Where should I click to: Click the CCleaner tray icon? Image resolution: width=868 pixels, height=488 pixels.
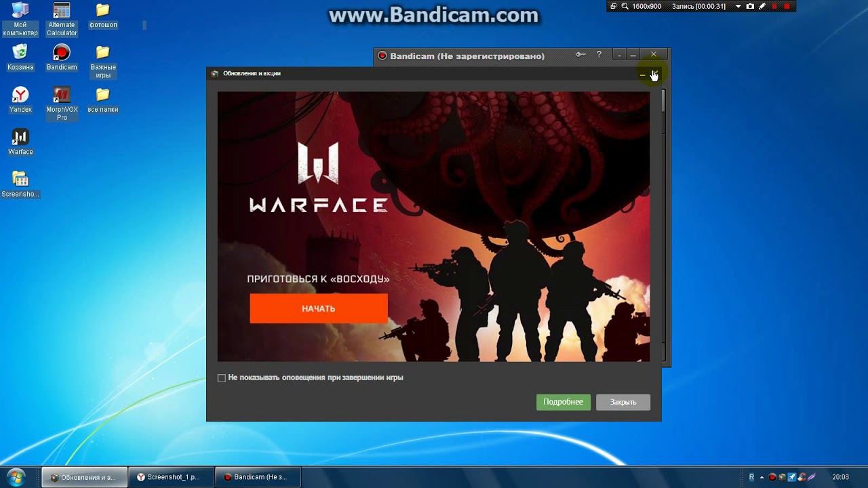click(802, 477)
